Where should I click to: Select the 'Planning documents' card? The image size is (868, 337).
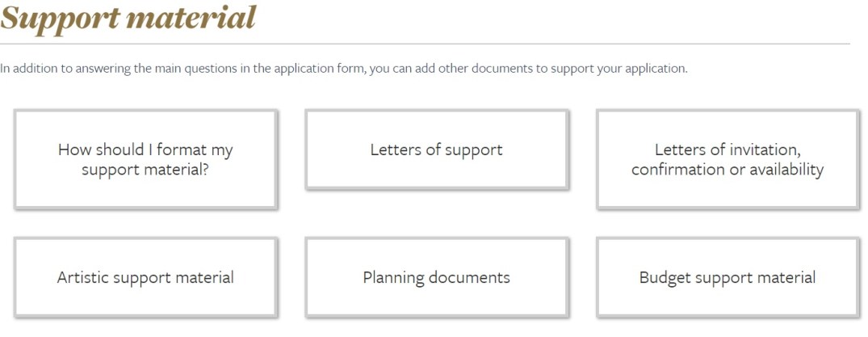[x=436, y=277]
